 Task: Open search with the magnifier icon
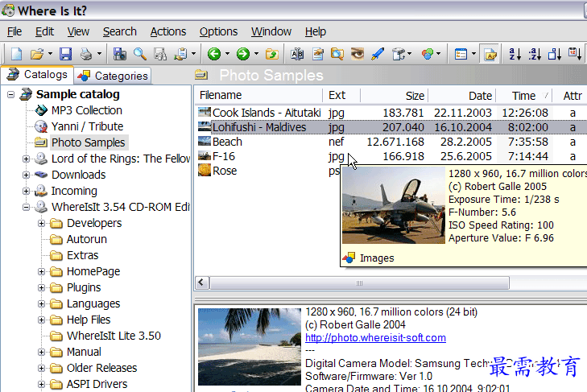140,54
